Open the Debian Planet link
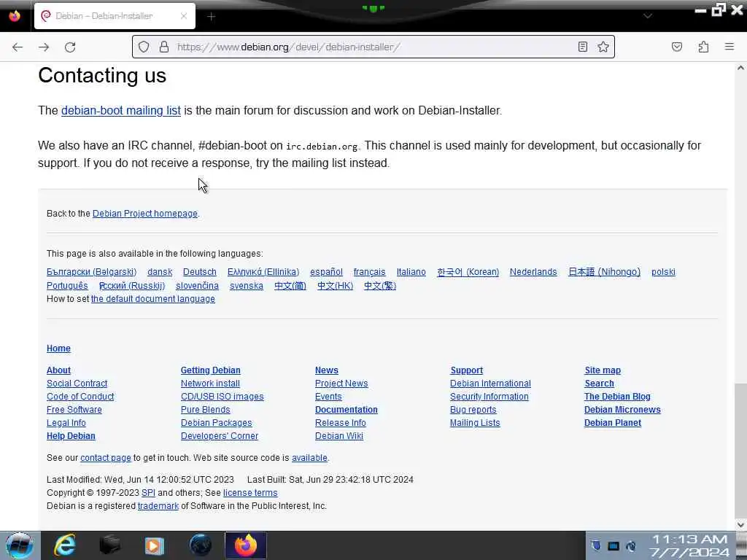This screenshot has width=747, height=560. 613,423
